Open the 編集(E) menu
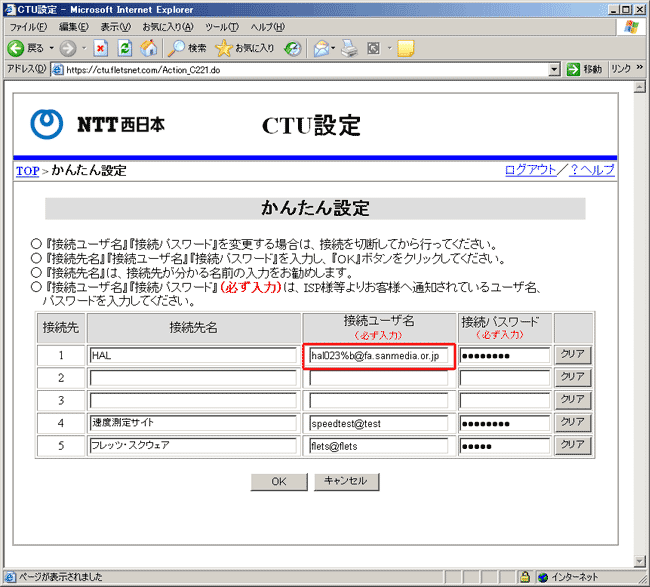This screenshot has height=587, width=650. 73,27
